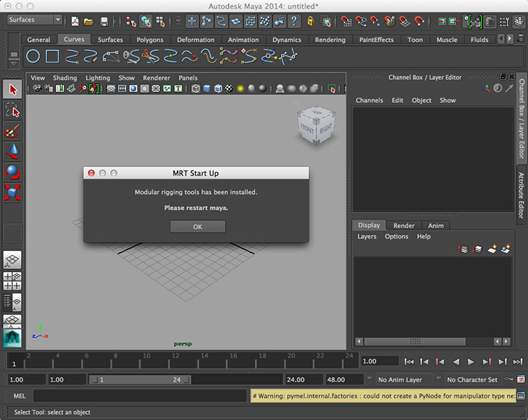
Task: Play animation forwards
Action: click(471, 362)
